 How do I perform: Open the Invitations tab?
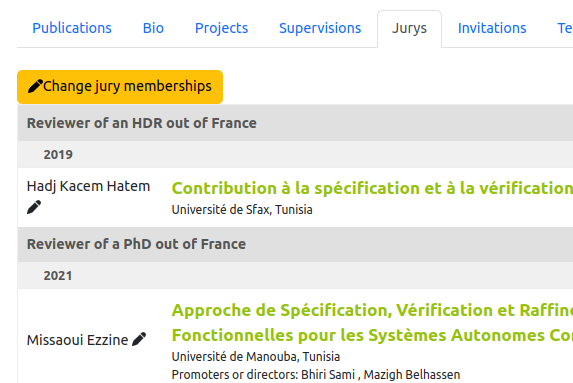pos(492,28)
